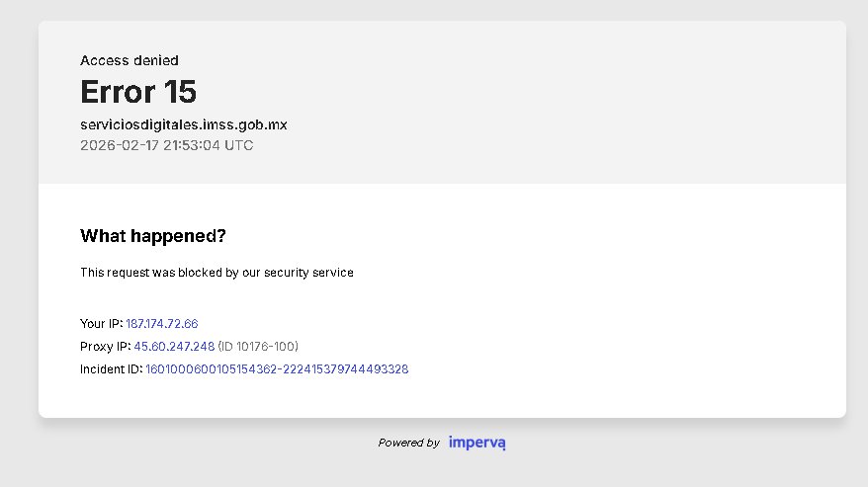The image size is (868, 487).
Task: Click the 'request was blocked' message
Action: click(x=217, y=273)
